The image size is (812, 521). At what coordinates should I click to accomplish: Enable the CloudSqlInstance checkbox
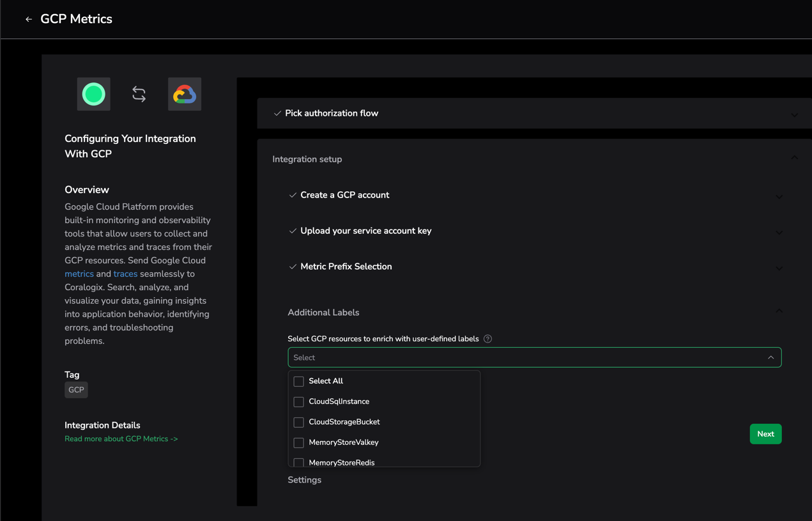pos(298,401)
